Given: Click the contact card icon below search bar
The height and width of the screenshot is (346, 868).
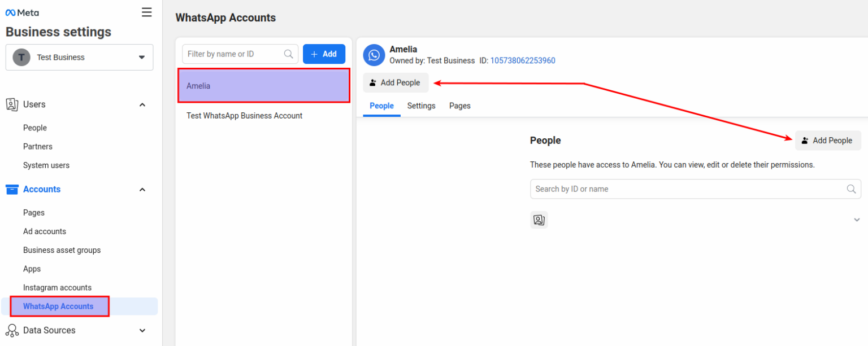Looking at the screenshot, I should click(539, 220).
